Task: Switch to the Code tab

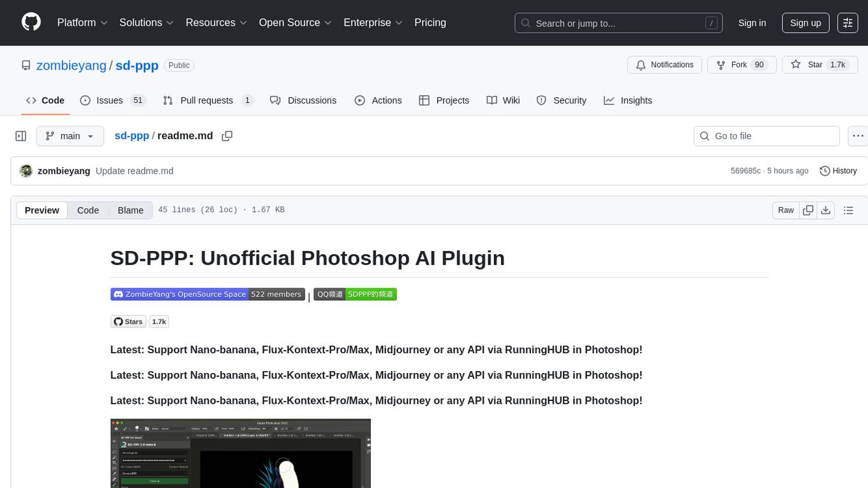Action: pyautogui.click(x=45, y=100)
